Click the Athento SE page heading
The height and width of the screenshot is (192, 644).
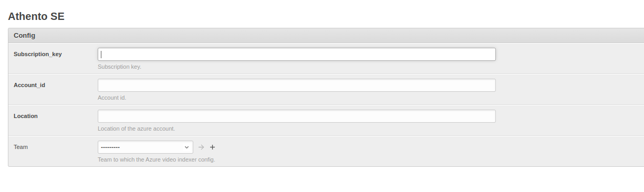(36, 17)
